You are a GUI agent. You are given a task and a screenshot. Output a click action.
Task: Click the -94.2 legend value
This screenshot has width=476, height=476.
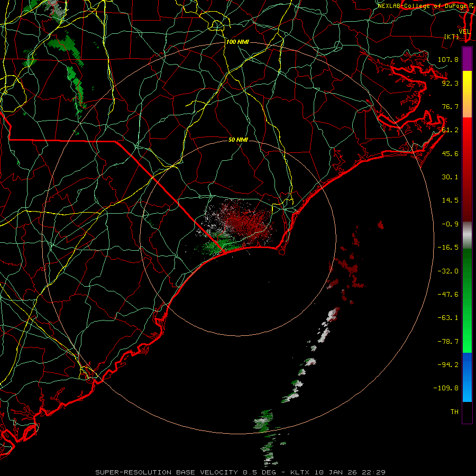pos(448,364)
